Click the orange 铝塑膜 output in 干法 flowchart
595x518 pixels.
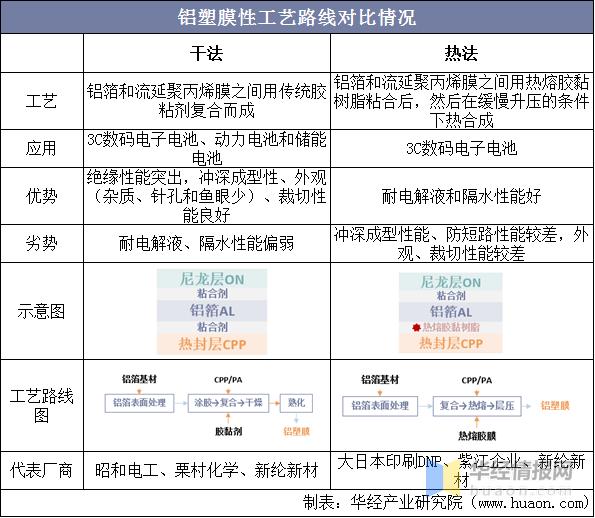point(296,431)
